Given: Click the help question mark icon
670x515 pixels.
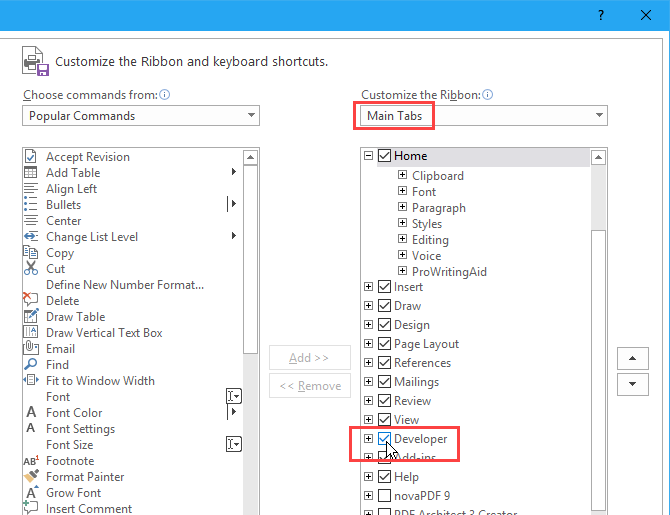Looking at the screenshot, I should click(600, 16).
